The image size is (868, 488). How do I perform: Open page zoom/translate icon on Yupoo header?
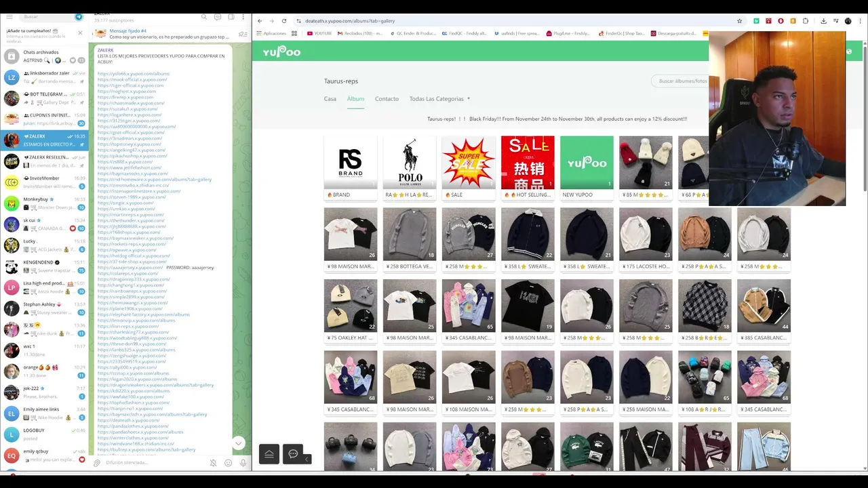(849, 52)
